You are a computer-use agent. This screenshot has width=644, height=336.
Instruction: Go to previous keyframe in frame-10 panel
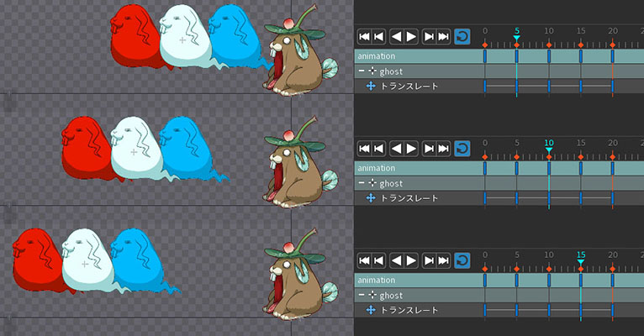pyautogui.click(x=378, y=149)
